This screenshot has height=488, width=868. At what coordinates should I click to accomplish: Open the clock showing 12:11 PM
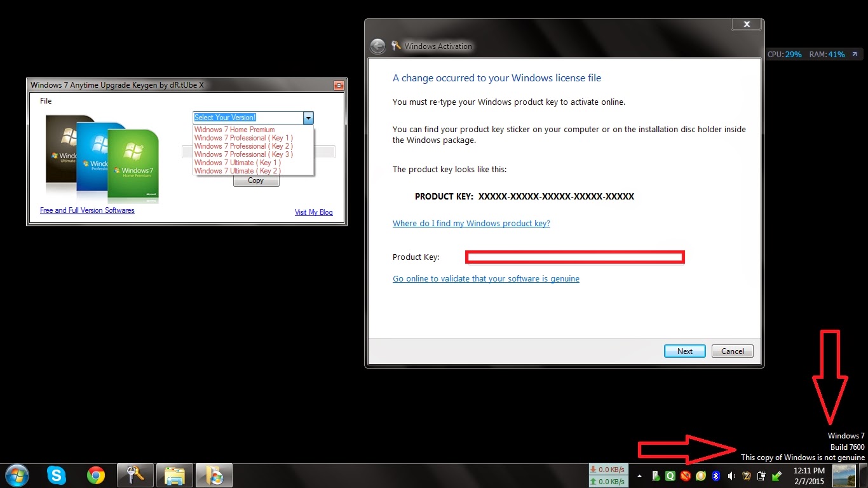(809, 475)
